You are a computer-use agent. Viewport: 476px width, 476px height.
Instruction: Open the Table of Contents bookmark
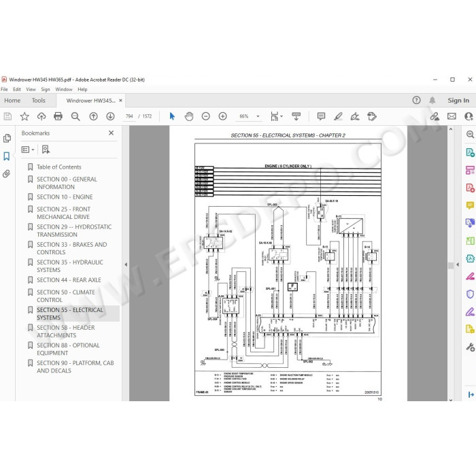coord(59,167)
